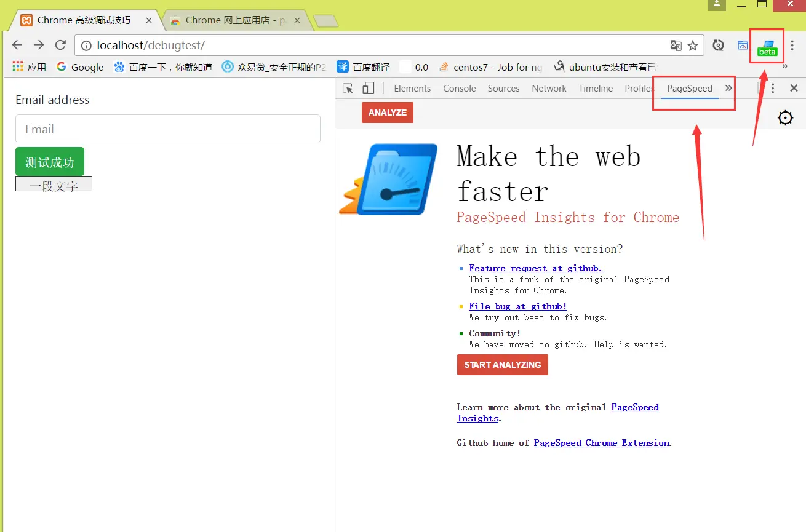
Task: Open 'File bug at github!' link
Action: click(518, 306)
